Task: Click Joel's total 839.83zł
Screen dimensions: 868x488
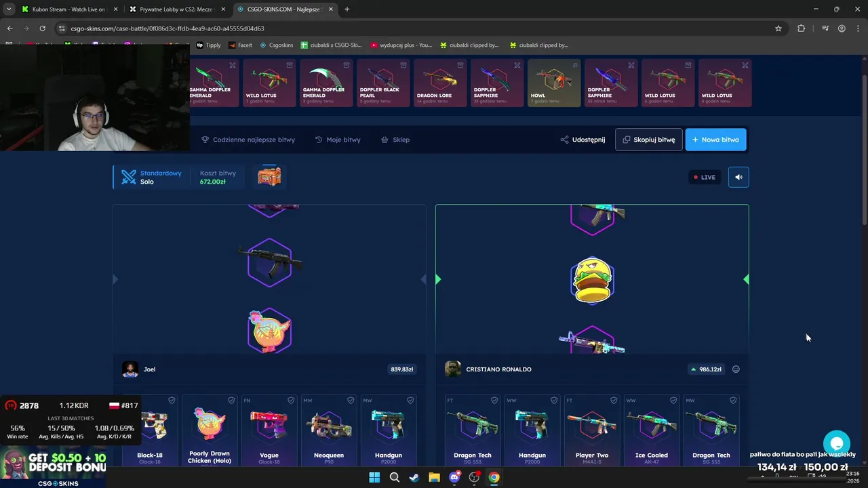Action: (x=402, y=369)
